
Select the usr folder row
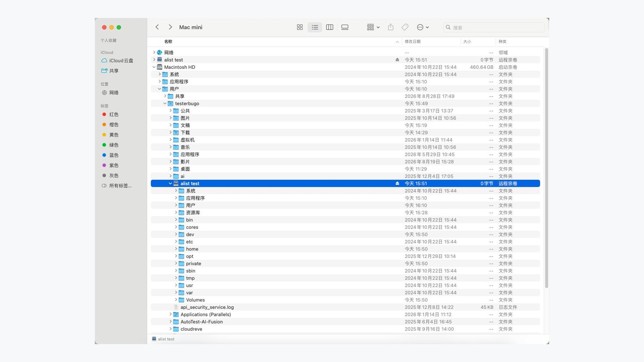click(345, 285)
